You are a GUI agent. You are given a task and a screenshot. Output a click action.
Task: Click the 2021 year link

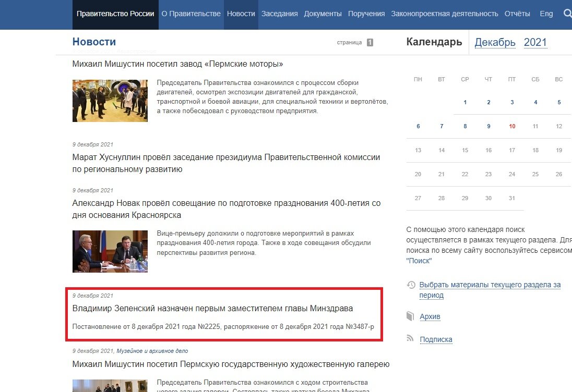point(535,42)
